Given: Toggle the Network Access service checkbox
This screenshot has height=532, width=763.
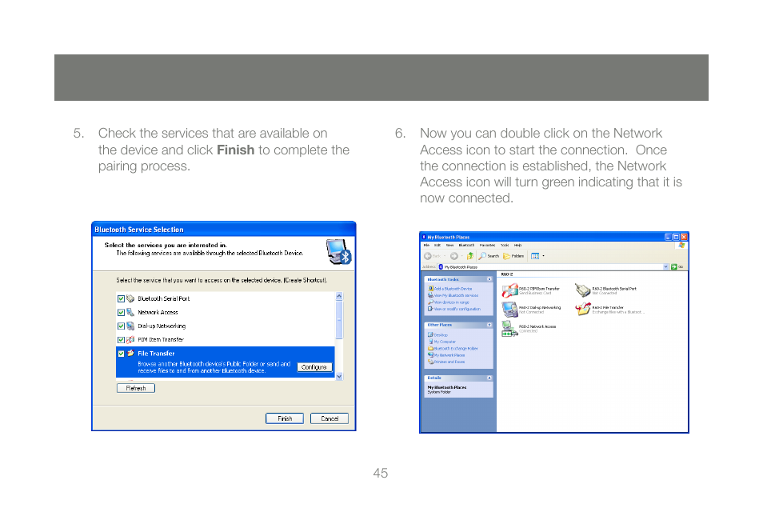Looking at the screenshot, I should point(121,313).
